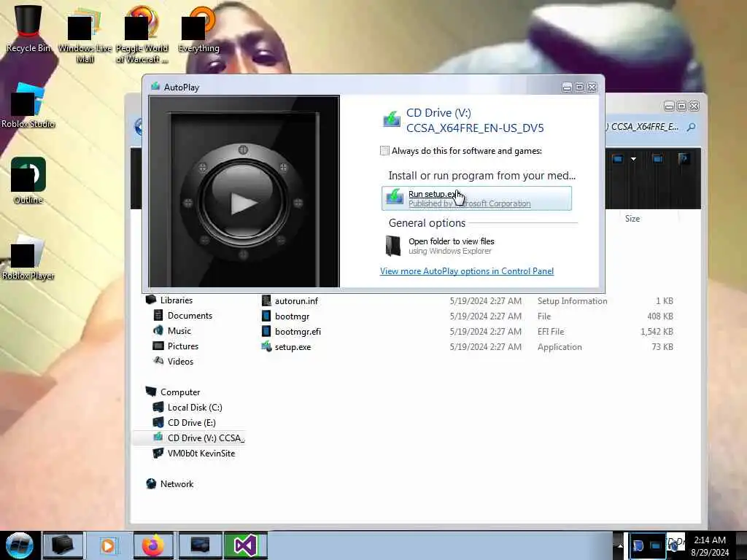Viewport: 747px width, 560px height.
Task: Select Libraries in the navigation pane
Action: pos(177,300)
